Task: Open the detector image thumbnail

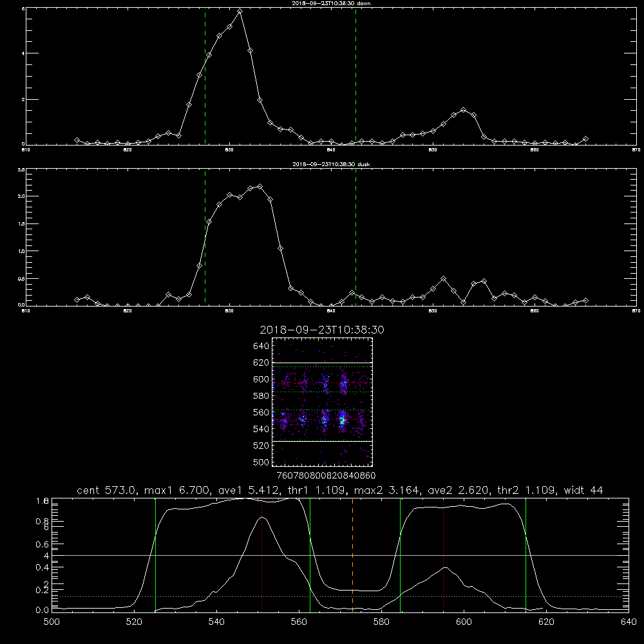Action: (323, 402)
